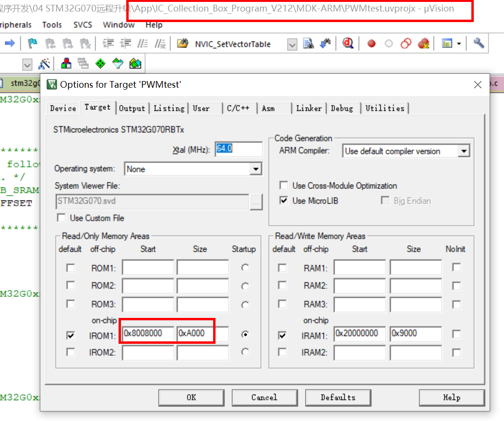
Task: Go to previous bookmark icon
Action: pos(50,43)
